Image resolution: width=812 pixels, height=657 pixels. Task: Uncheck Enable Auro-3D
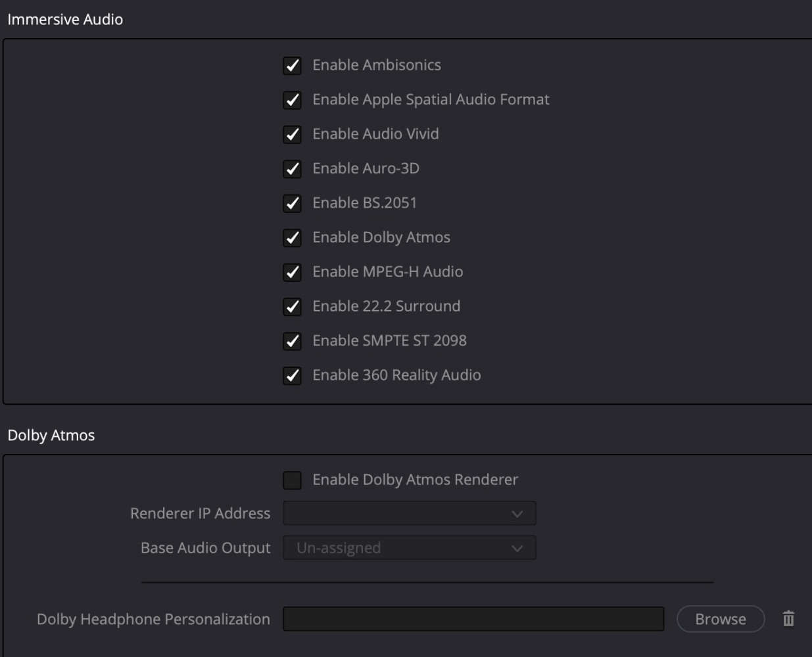coord(292,169)
